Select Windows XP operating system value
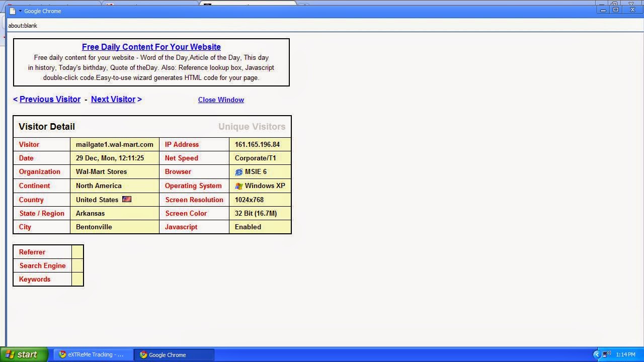This screenshot has height=362, width=644. pos(265,186)
